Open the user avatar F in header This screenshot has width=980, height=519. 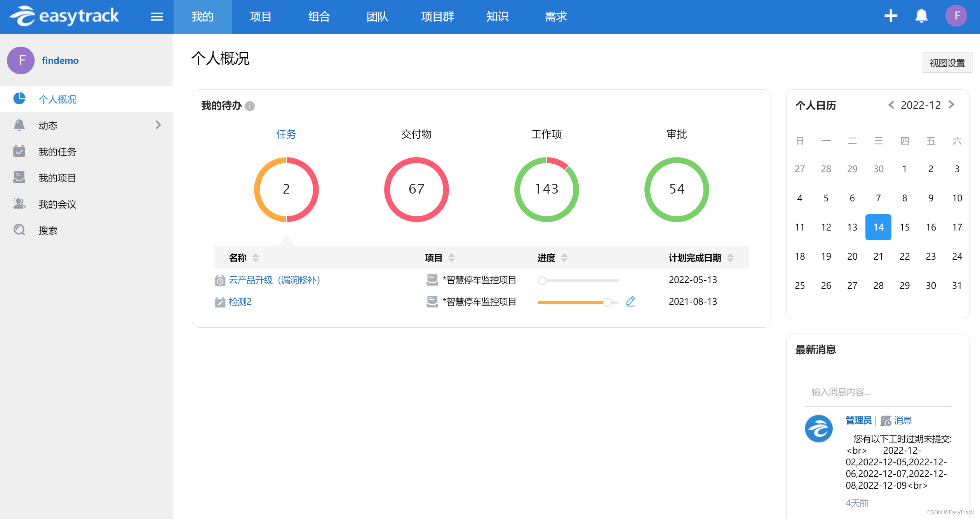point(956,16)
